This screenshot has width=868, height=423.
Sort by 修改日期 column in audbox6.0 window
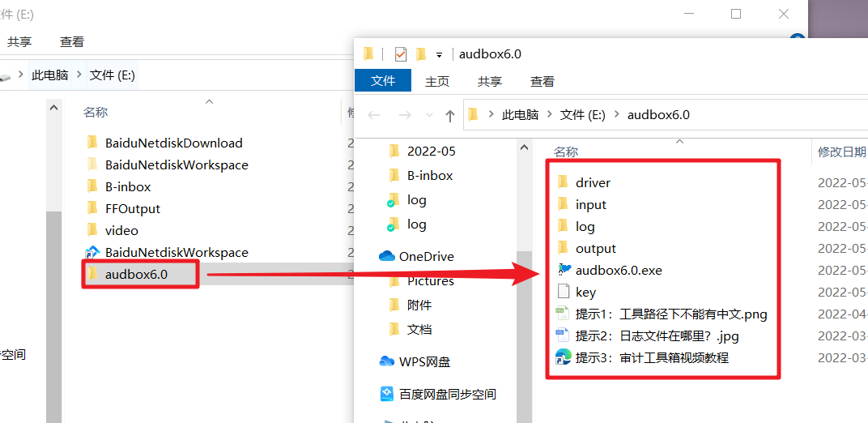point(841,152)
